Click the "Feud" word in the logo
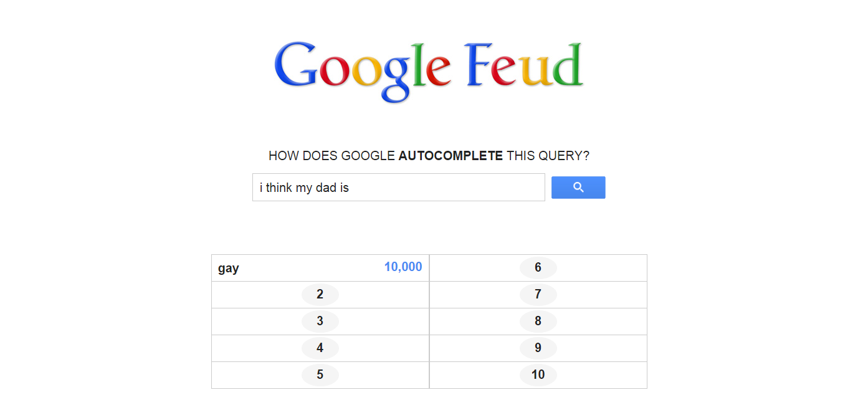The height and width of the screenshot is (410, 868). (525, 65)
